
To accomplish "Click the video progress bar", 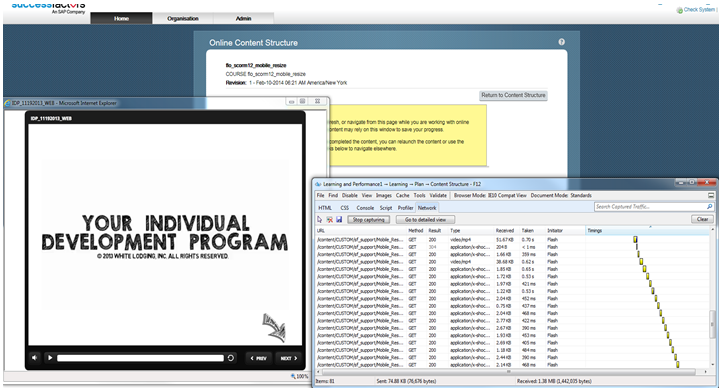I will 140,358.
